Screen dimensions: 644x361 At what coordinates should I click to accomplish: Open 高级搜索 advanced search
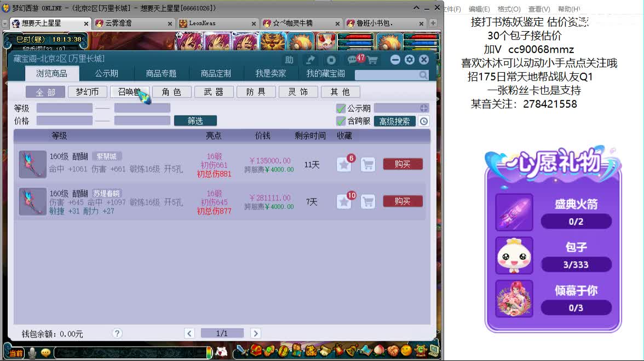point(395,121)
